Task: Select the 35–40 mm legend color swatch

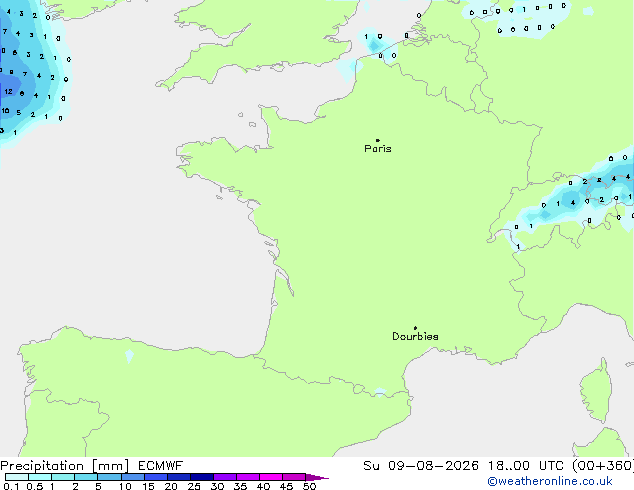Action: tap(247, 477)
